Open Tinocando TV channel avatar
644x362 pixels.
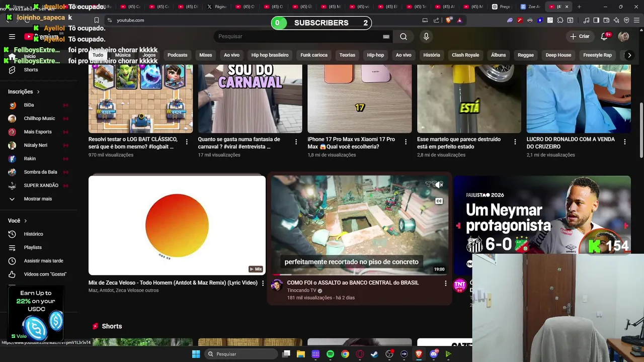click(x=277, y=286)
